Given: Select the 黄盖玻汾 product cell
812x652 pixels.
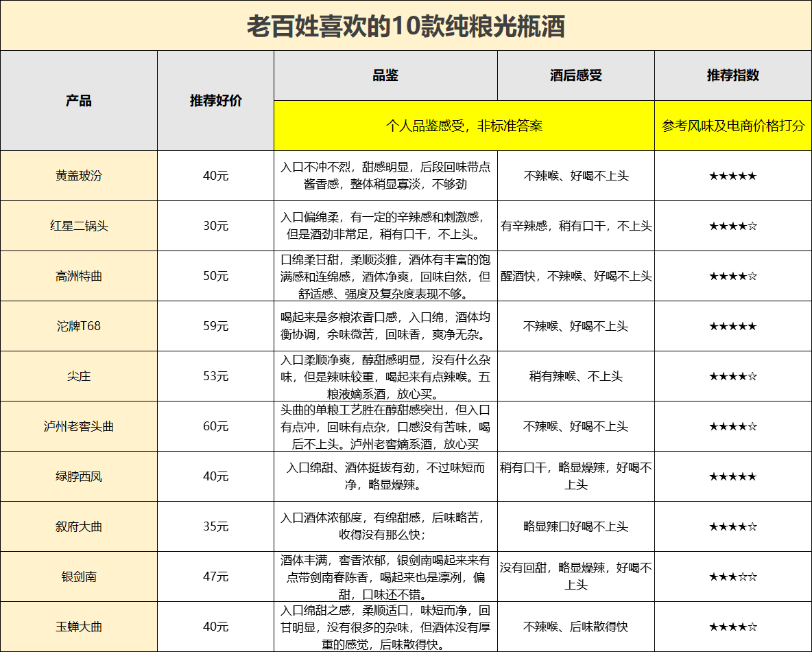Looking at the screenshot, I should click(79, 176).
